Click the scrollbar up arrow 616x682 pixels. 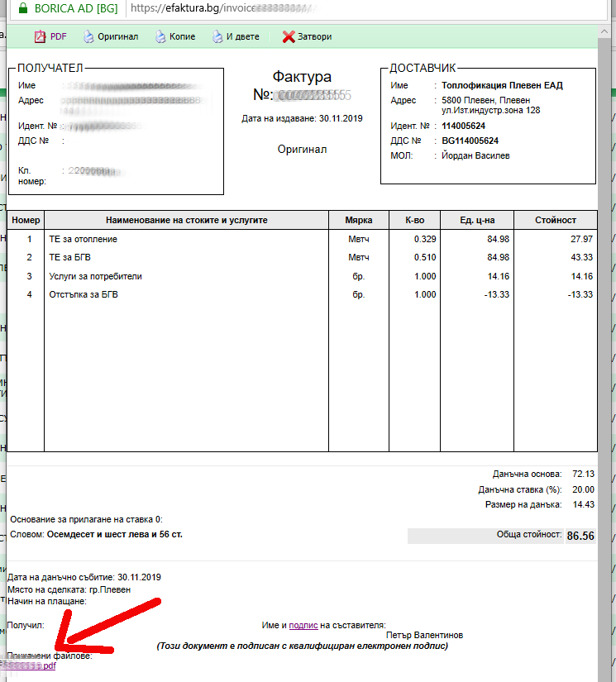[x=604, y=31]
